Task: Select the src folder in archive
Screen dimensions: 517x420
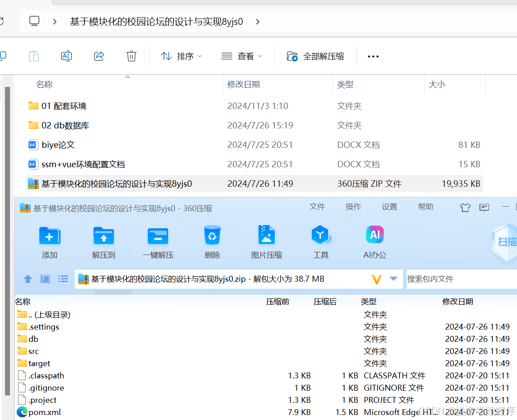Action: click(x=28, y=351)
